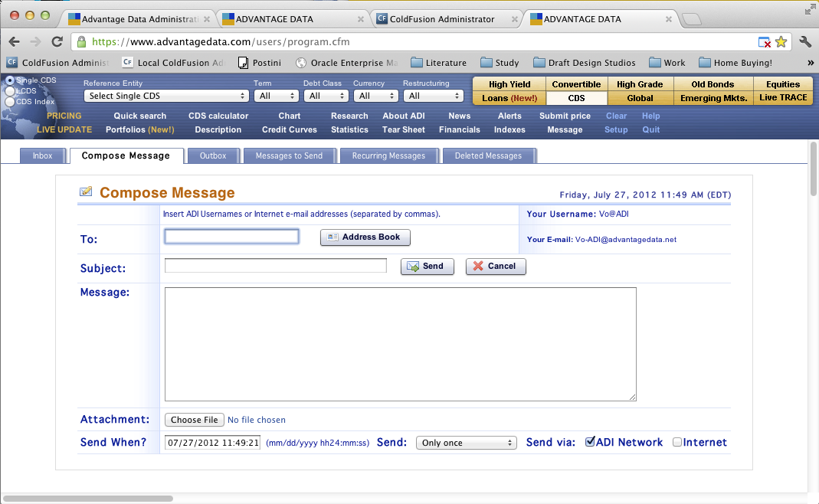Check the Internet send-via checkbox
This screenshot has width=819, height=504.
[677, 443]
